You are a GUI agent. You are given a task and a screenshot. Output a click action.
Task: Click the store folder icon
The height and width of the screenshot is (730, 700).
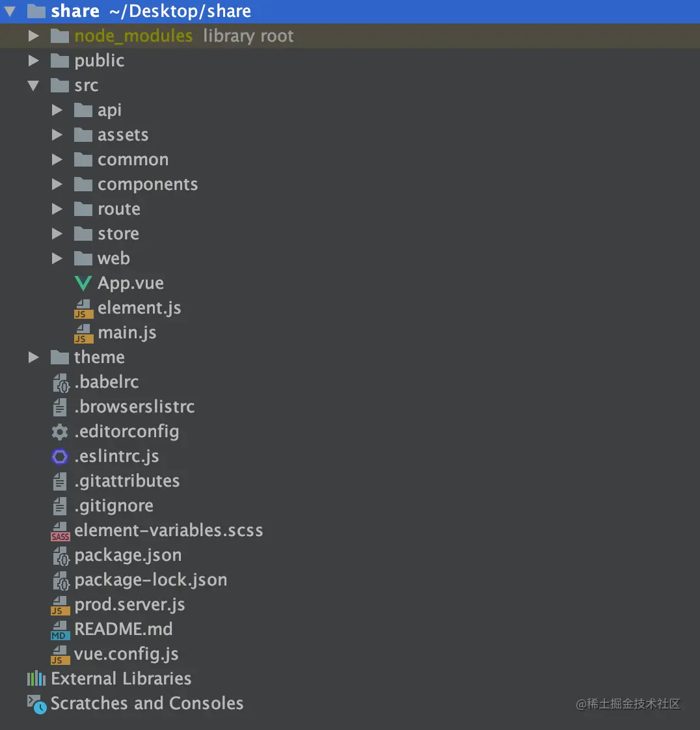point(83,233)
